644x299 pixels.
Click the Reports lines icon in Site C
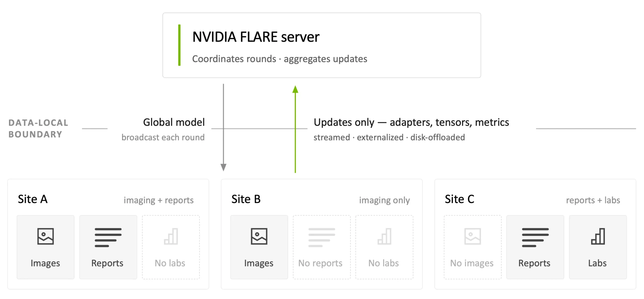pos(535,237)
